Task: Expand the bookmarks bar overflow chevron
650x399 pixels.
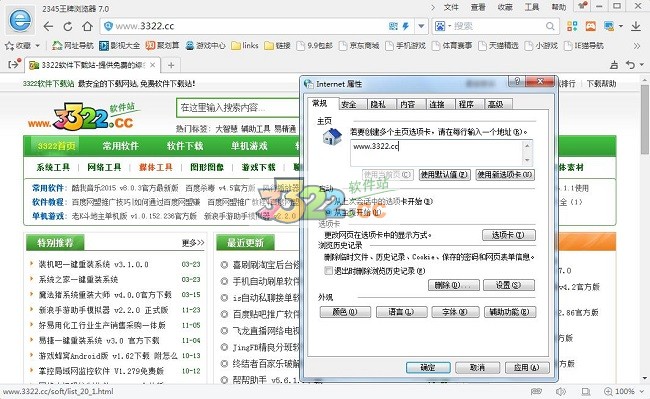Action: click(x=637, y=46)
